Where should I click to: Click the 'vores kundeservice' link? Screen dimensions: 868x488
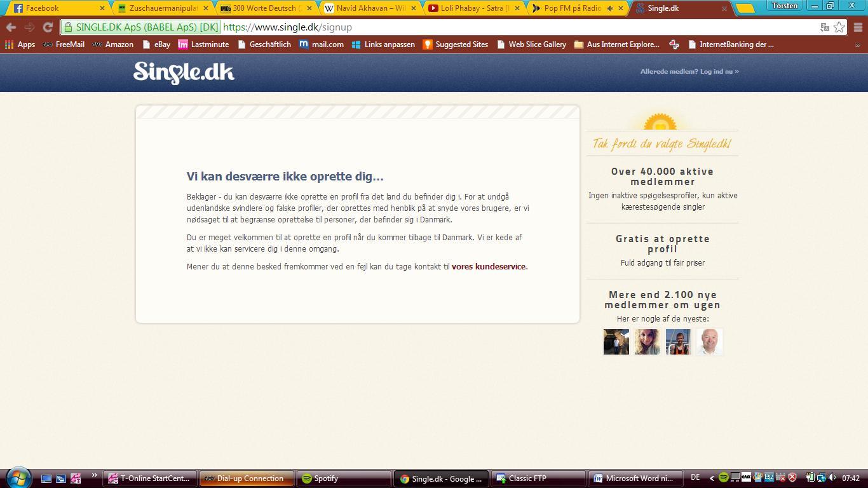click(489, 267)
